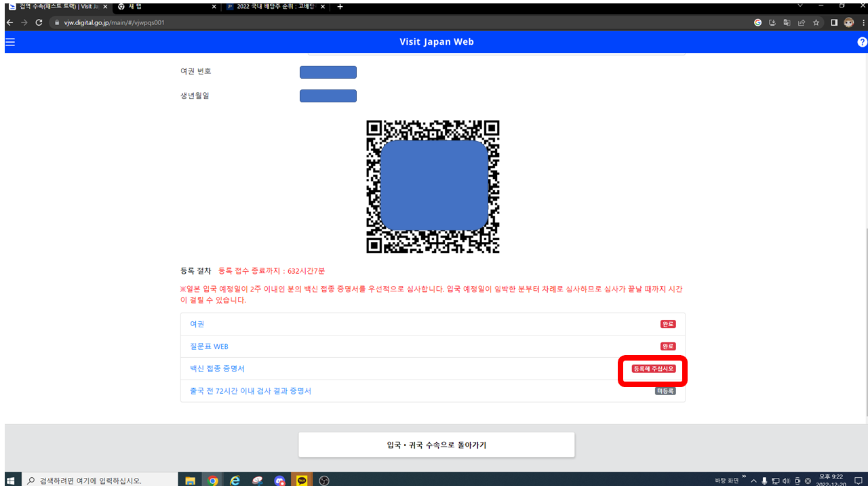This screenshot has height=488, width=868.
Task: Close the 새 탭 tab
Action: (x=214, y=7)
